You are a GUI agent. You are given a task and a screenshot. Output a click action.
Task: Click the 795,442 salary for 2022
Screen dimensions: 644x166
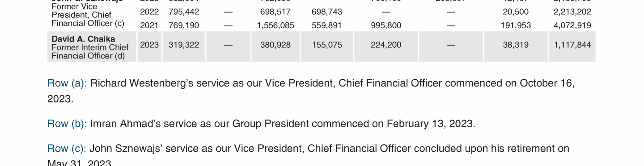point(184,12)
